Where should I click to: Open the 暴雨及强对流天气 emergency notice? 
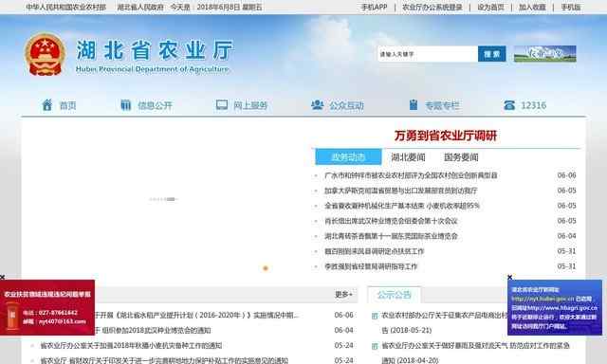click(476, 353)
